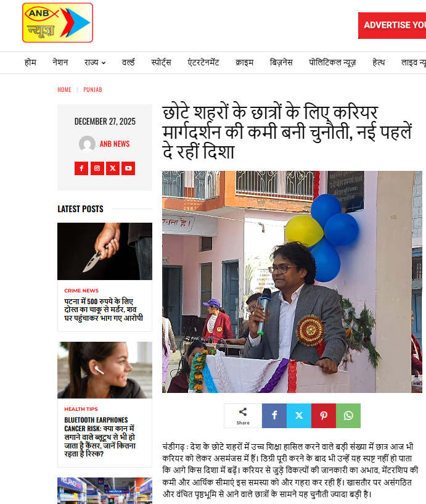426x504 pixels.
Task: Share the article on Facebook
Action: (274, 416)
